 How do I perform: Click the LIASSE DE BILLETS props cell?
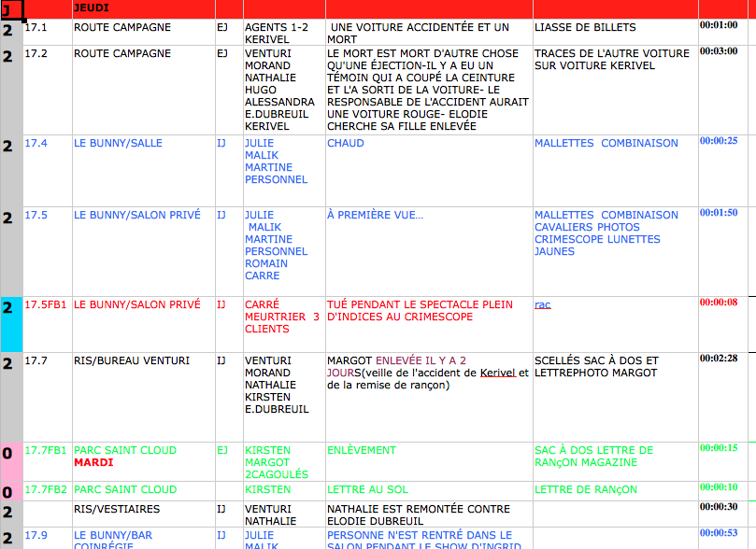coord(615,33)
